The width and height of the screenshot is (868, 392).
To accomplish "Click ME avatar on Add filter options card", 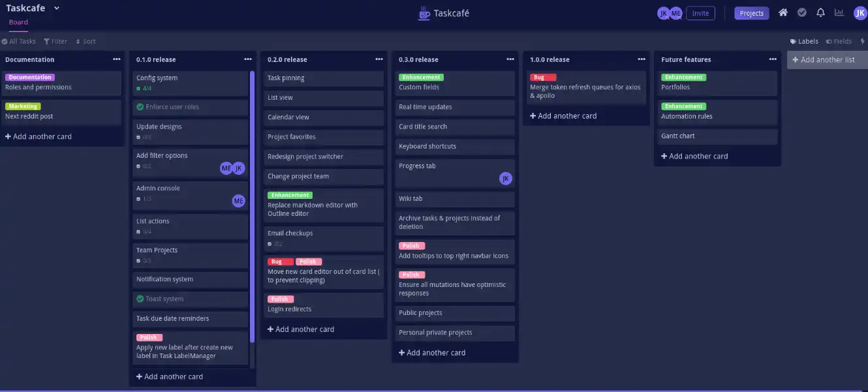I will point(226,168).
